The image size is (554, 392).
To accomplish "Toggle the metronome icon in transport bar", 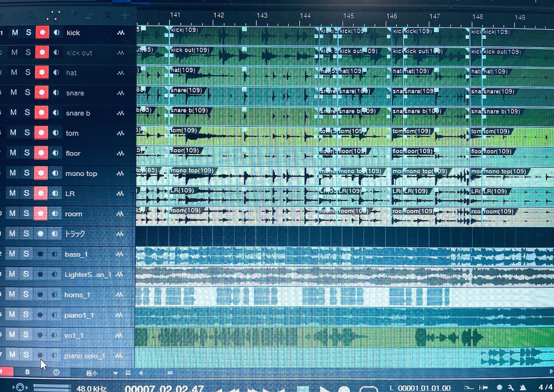I will (523, 387).
